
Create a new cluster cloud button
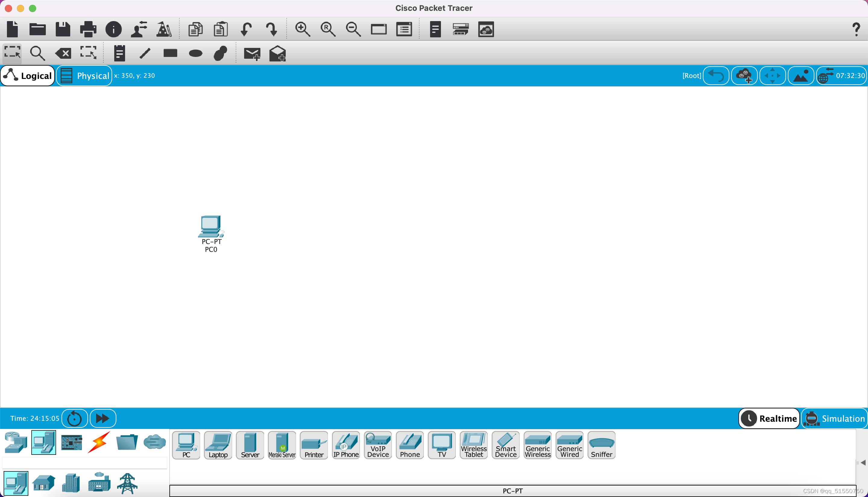click(744, 75)
